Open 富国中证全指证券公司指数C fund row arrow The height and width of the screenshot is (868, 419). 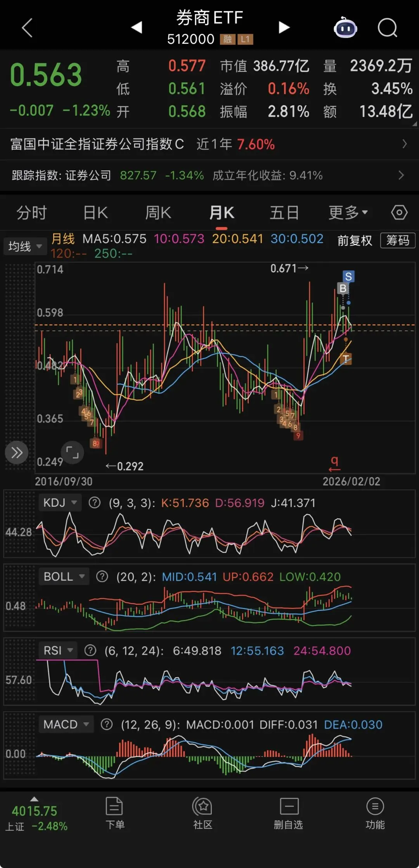click(x=405, y=144)
